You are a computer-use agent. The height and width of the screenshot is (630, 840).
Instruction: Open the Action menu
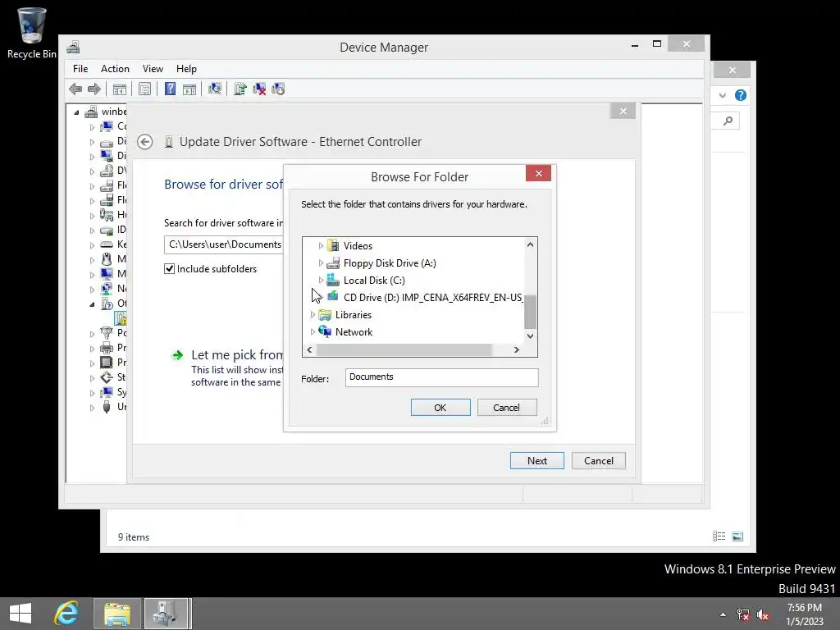click(115, 69)
